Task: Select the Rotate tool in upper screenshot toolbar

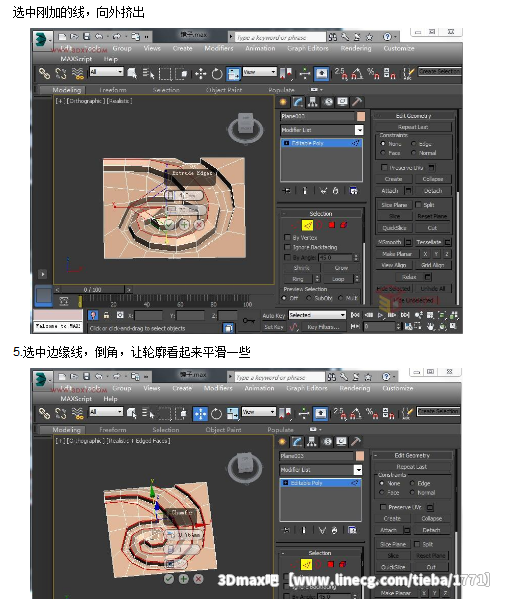Action: (x=217, y=73)
